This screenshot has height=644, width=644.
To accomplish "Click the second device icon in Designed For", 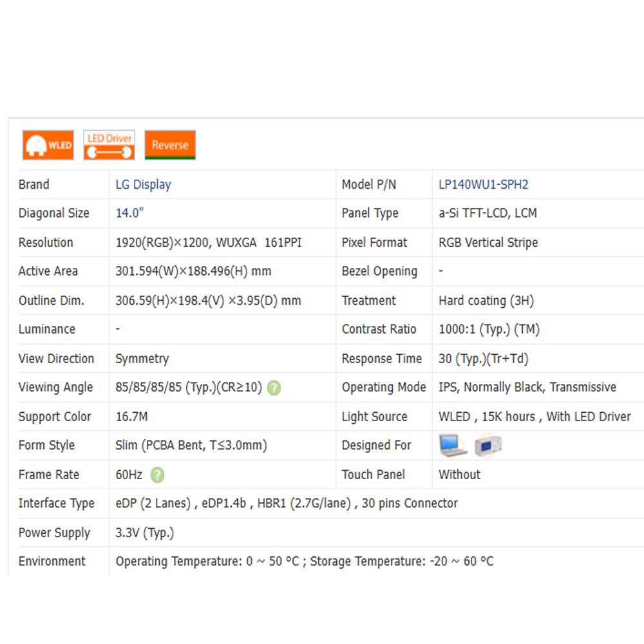I will coord(488,446).
